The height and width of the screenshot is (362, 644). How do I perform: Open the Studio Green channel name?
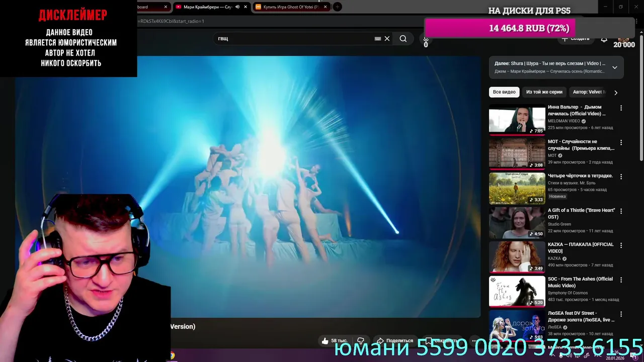pyautogui.click(x=559, y=224)
